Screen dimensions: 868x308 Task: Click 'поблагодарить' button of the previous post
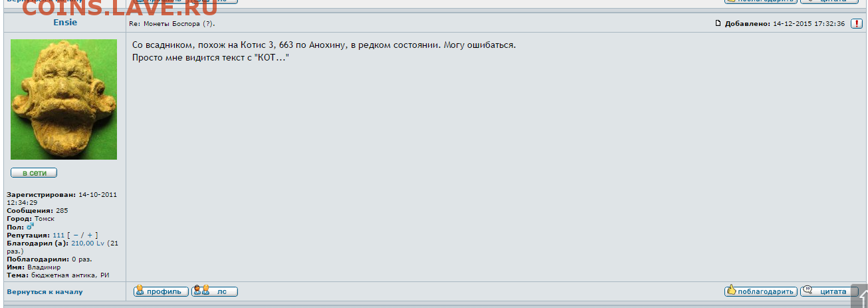pyautogui.click(x=760, y=1)
